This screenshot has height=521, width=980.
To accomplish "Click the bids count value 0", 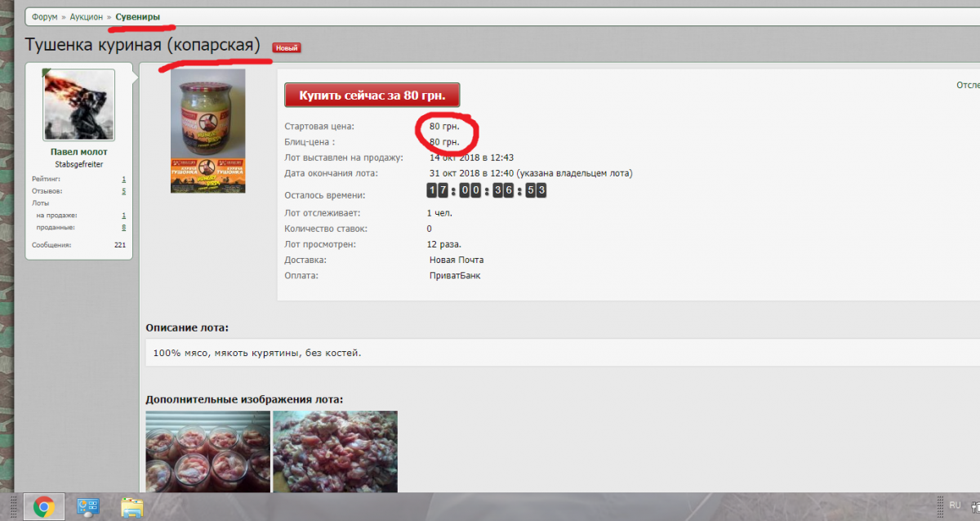I will click(x=430, y=229).
